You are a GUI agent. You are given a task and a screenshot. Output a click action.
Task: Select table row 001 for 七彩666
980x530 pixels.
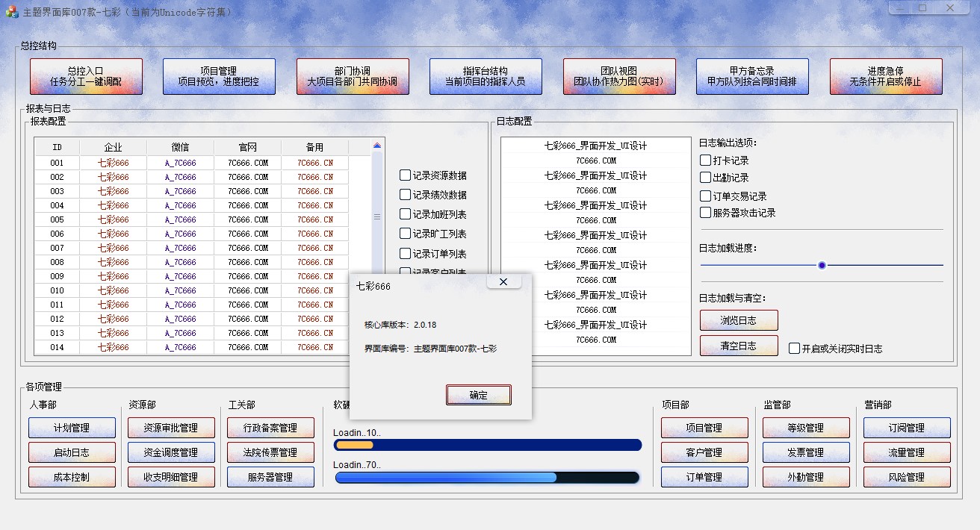tap(113, 162)
